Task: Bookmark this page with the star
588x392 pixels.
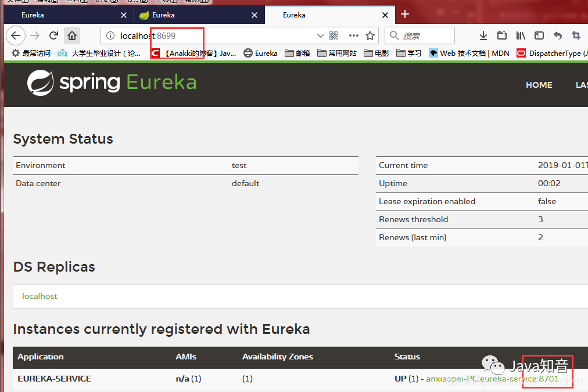Action: click(x=370, y=35)
